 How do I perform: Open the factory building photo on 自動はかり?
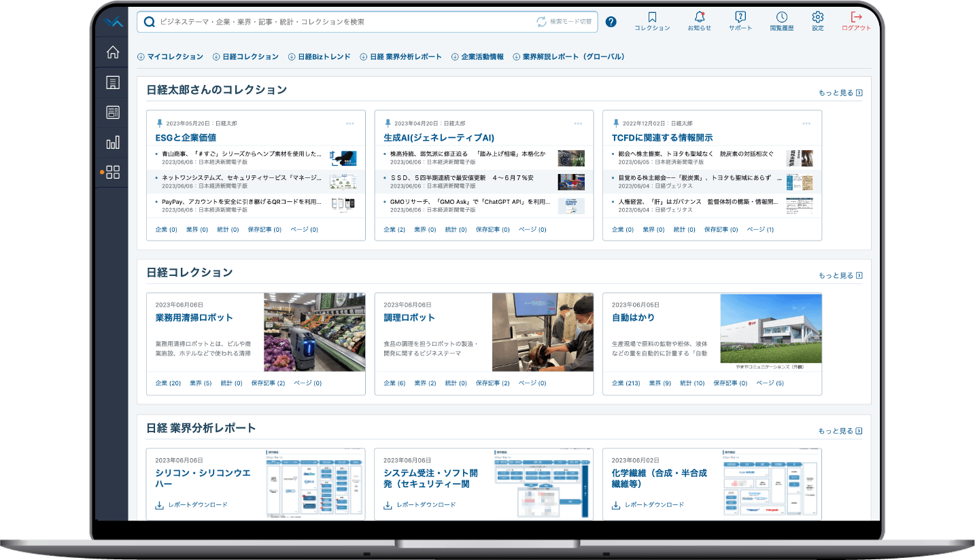pos(771,329)
